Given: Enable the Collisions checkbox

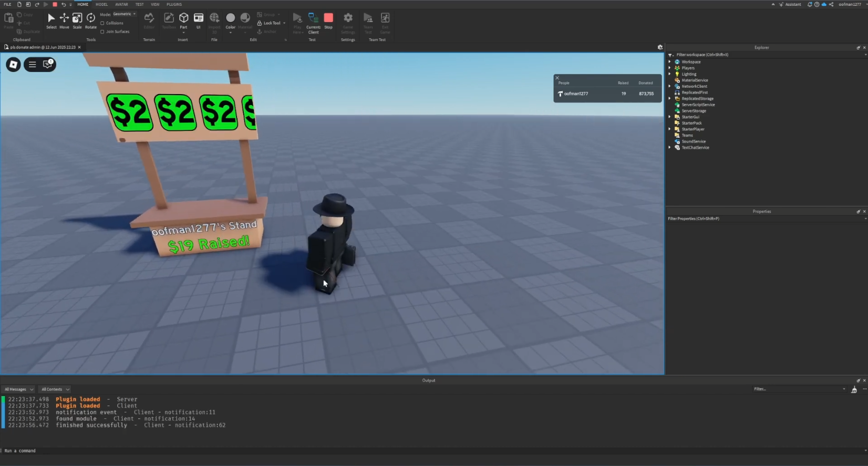Looking at the screenshot, I should pos(102,23).
